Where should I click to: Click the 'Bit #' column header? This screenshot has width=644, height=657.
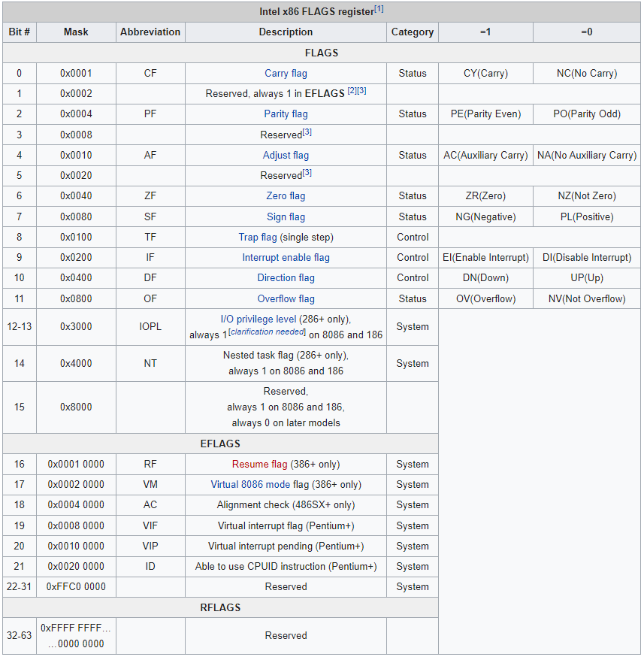click(20, 32)
